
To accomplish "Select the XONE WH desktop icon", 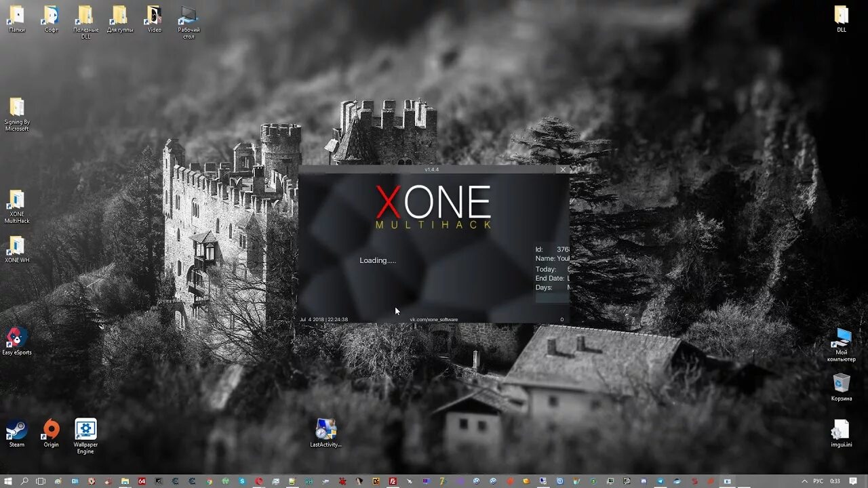I will (17, 249).
